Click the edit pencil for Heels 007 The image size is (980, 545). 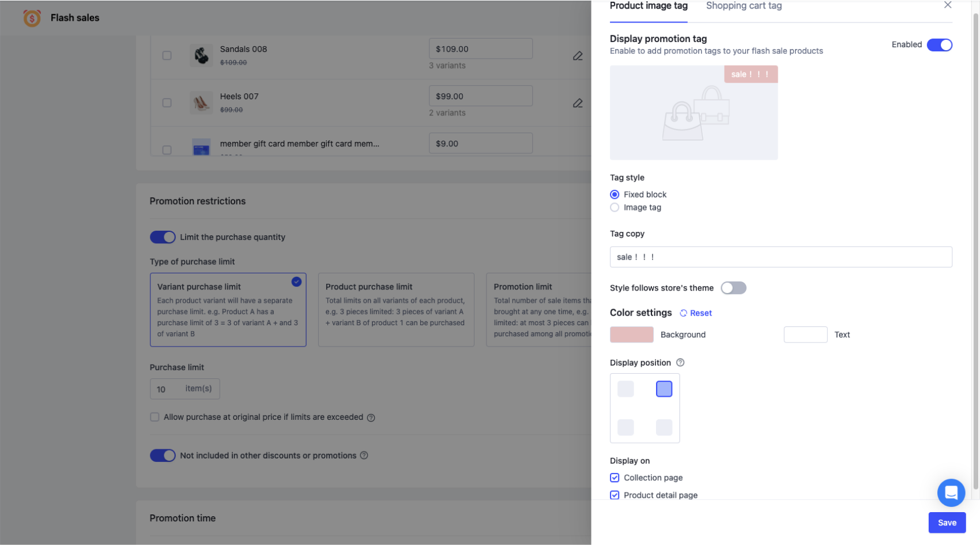click(x=577, y=103)
